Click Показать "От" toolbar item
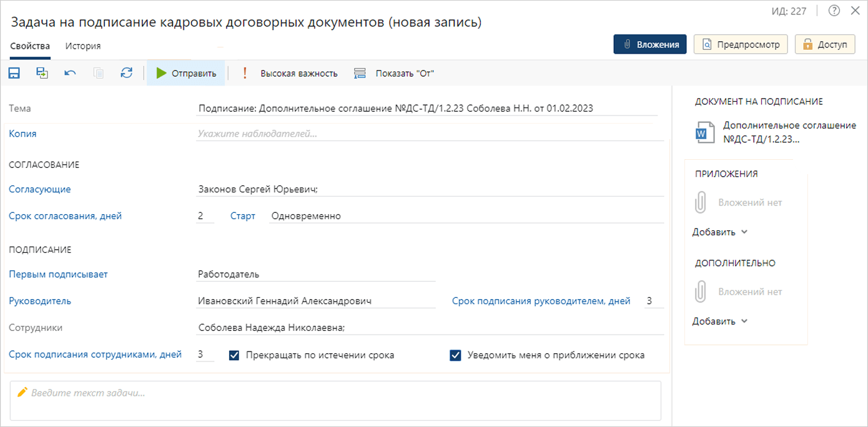The image size is (868, 427). pyautogui.click(x=394, y=73)
